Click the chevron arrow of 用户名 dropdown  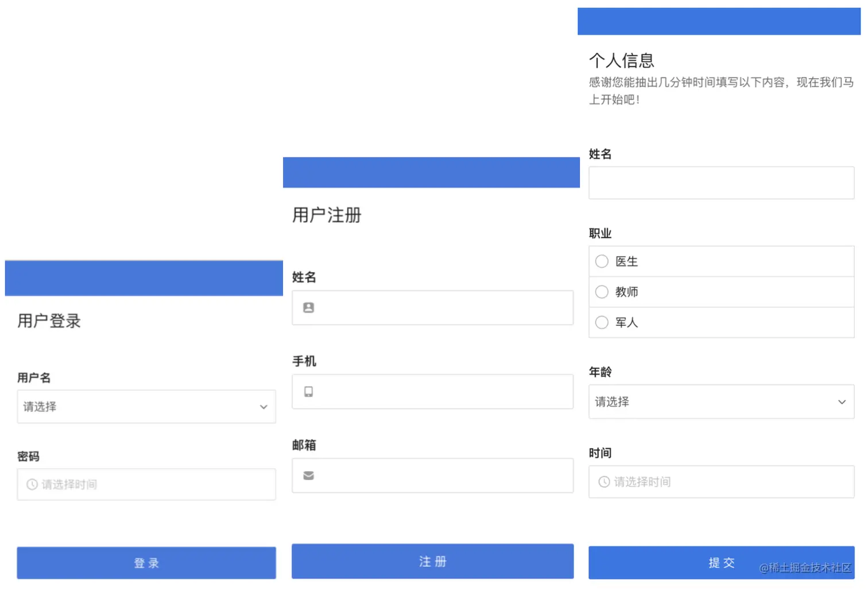pyautogui.click(x=263, y=407)
